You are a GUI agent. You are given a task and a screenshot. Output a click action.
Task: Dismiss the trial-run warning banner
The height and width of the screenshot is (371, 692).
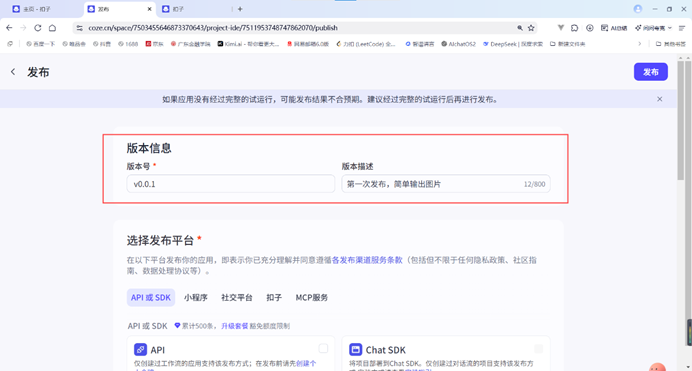[659, 99]
